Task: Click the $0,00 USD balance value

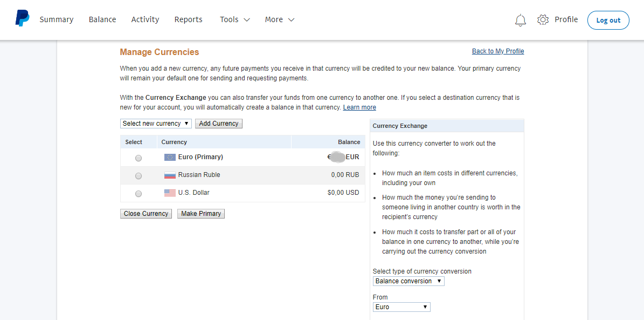Action: tap(343, 192)
